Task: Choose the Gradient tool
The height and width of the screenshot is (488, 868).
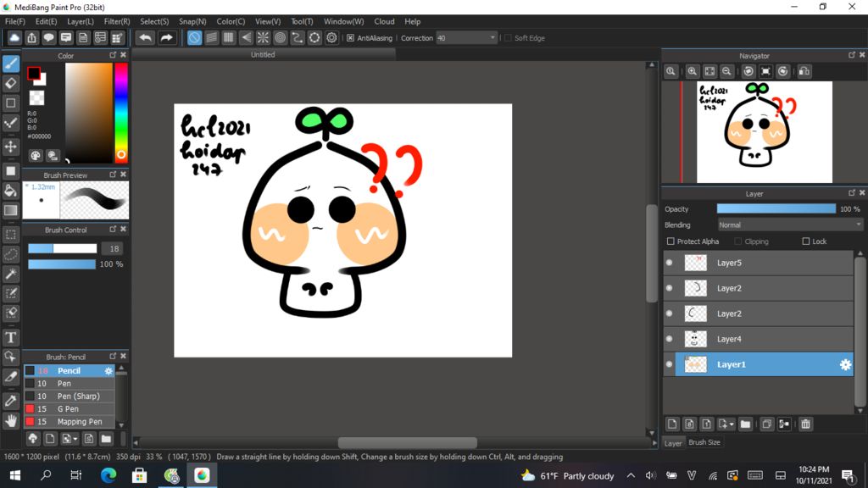Action: coord(11,210)
